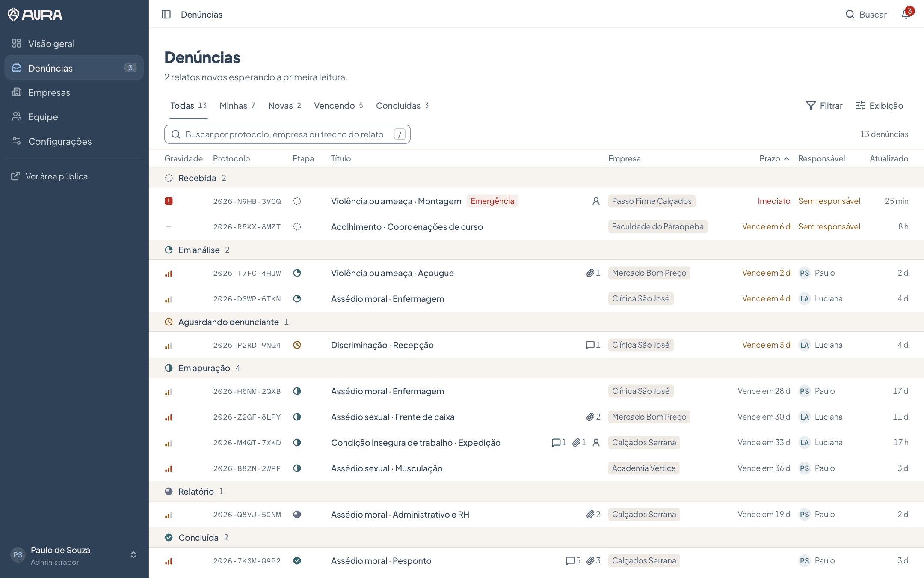The width and height of the screenshot is (924, 578).
Task: Collapse the Relatório group
Action: click(x=536, y=491)
